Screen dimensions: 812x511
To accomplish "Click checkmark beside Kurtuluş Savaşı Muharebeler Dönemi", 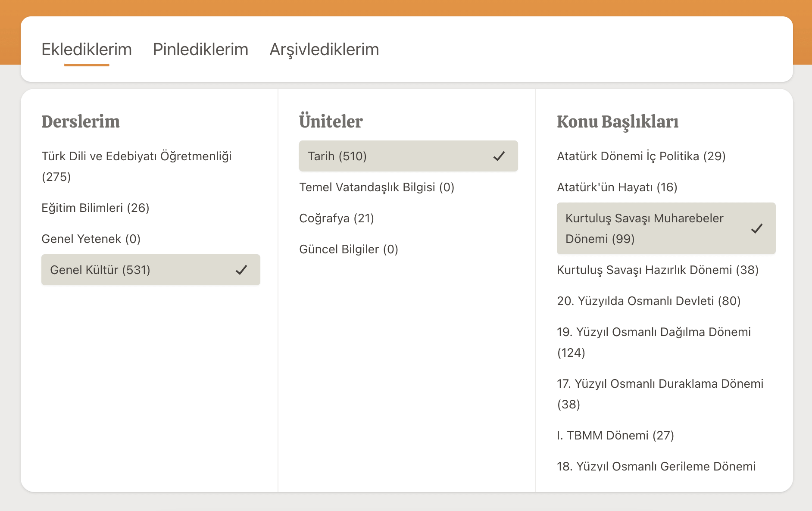I will click(x=757, y=228).
